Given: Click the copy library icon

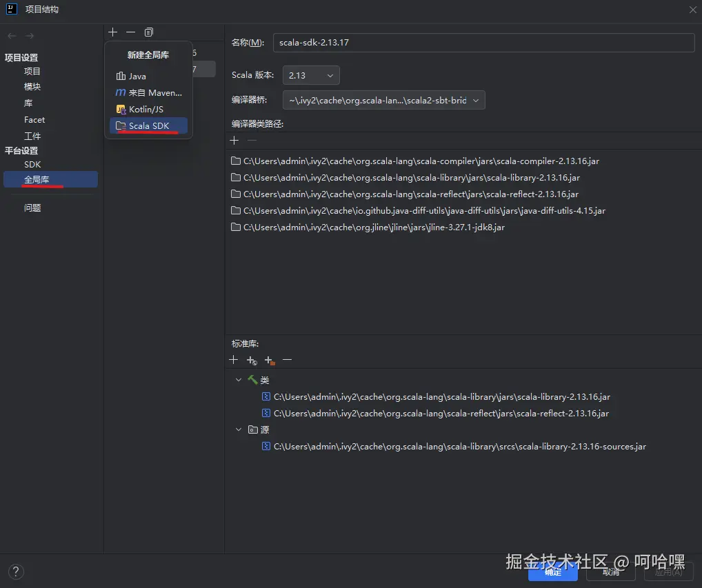Looking at the screenshot, I should point(149,32).
